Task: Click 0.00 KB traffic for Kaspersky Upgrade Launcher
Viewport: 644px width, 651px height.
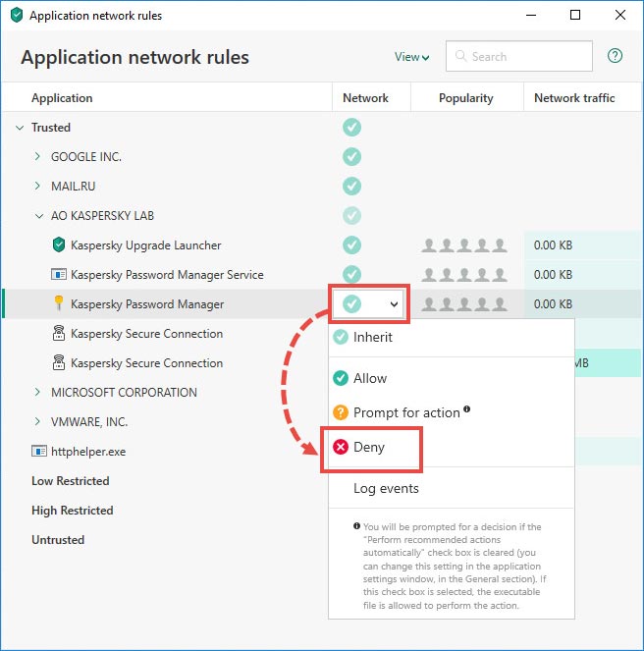Action: 553,244
